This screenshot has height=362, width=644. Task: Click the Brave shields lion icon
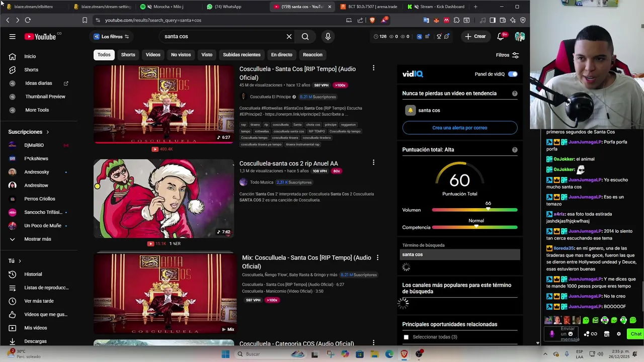pyautogui.click(x=372, y=20)
